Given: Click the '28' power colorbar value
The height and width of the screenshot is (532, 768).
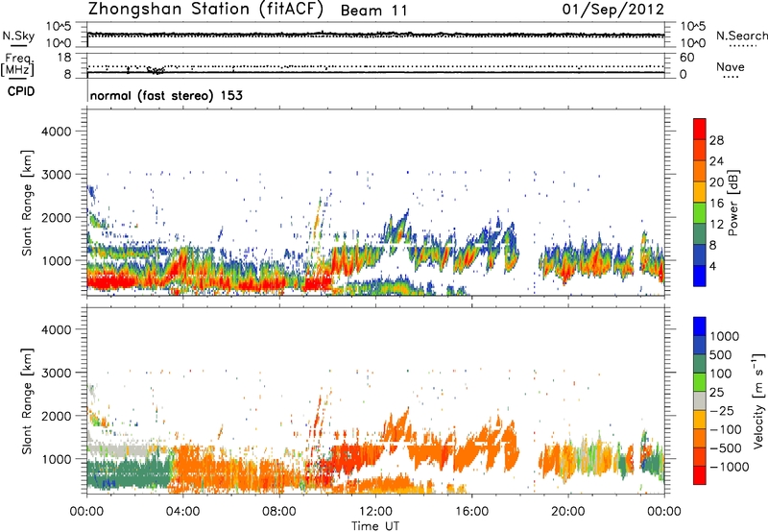Looking at the screenshot, I should [x=716, y=140].
